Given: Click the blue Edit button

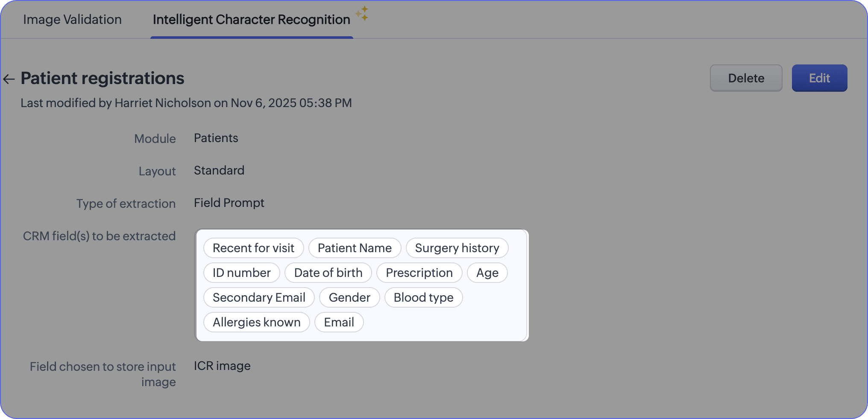Looking at the screenshot, I should pyautogui.click(x=819, y=78).
